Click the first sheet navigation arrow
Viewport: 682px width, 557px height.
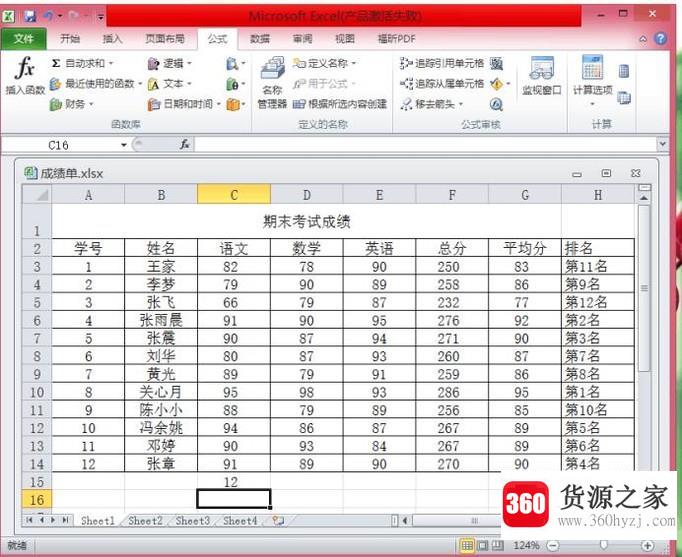pos(29,520)
